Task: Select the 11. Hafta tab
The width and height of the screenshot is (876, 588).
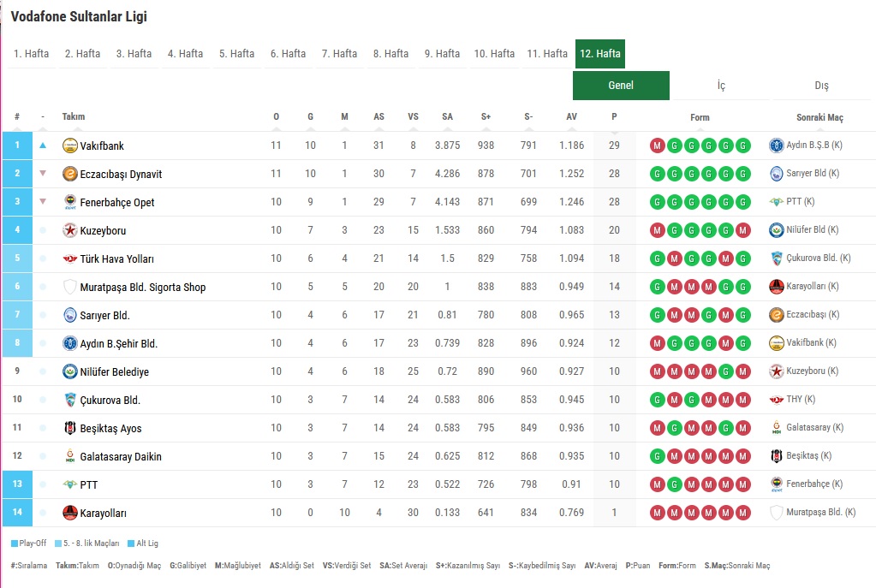Action: tap(547, 54)
